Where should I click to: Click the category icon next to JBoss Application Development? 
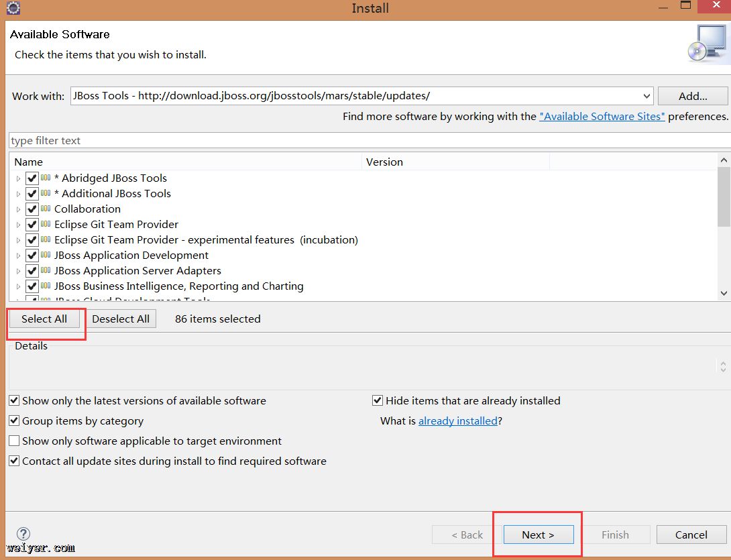(46, 255)
